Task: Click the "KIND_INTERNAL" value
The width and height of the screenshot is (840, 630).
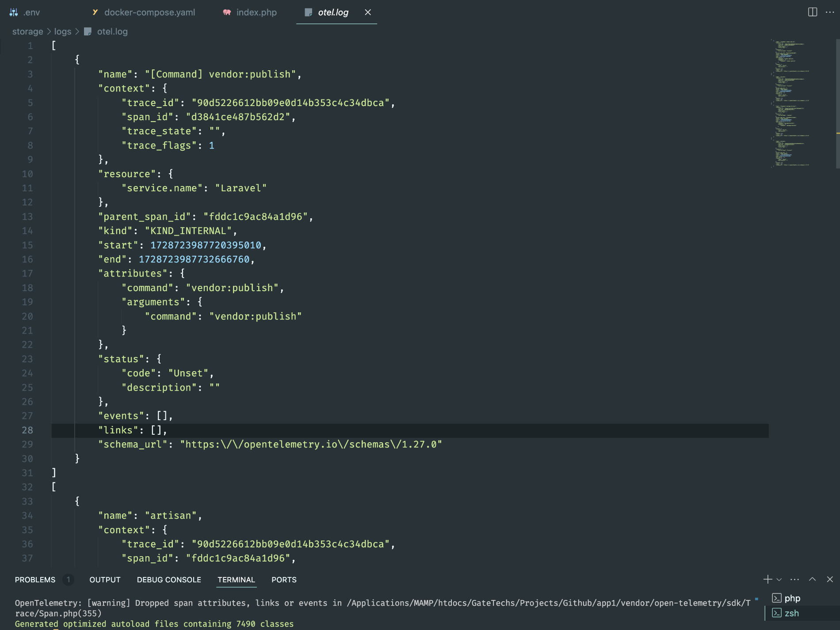Action: (188, 231)
